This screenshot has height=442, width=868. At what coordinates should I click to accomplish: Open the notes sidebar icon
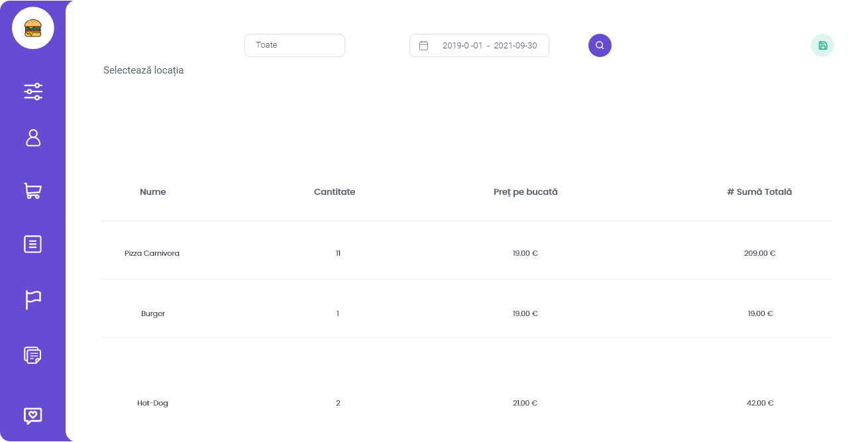click(33, 355)
